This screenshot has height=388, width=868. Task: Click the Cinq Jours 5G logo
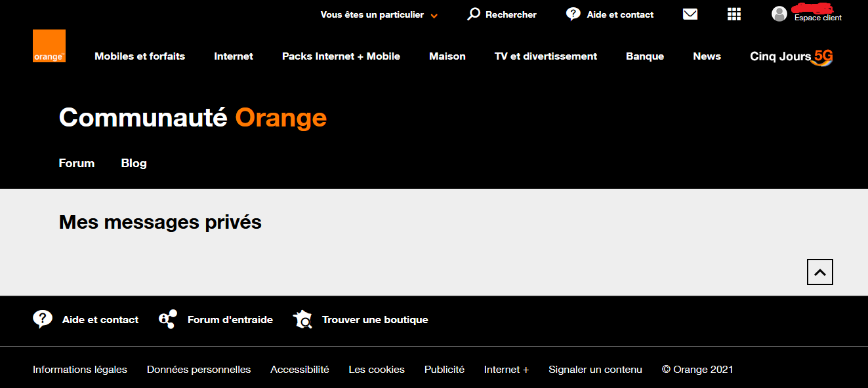(x=791, y=56)
